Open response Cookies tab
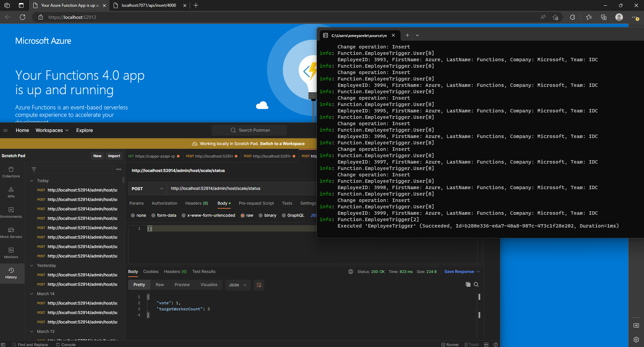 coord(151,272)
